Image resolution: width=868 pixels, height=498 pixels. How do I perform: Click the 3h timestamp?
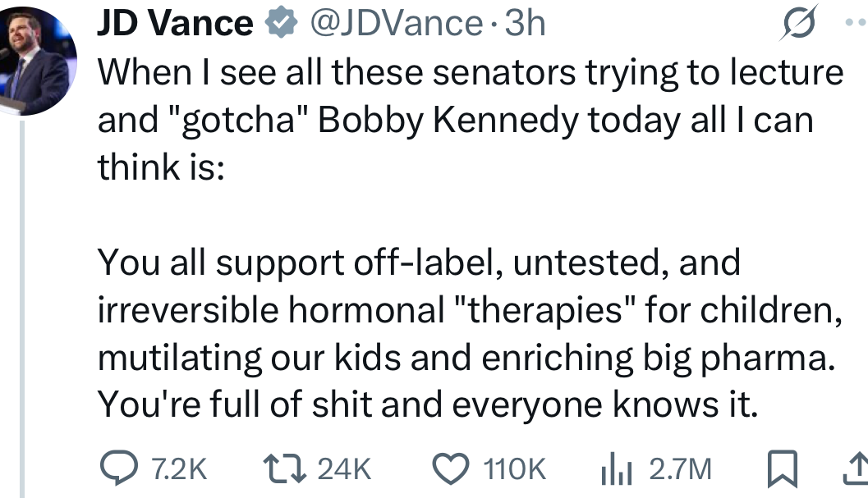pyautogui.click(x=525, y=24)
